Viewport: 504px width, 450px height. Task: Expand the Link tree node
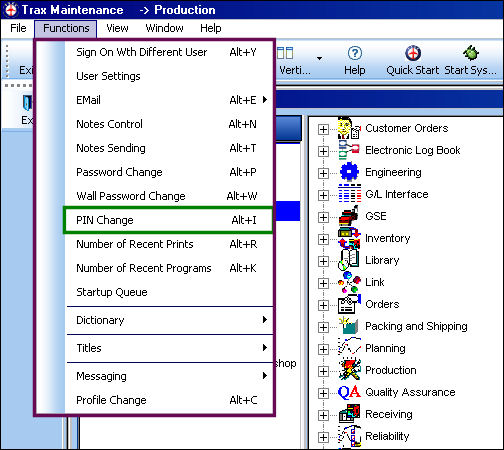[x=323, y=283]
